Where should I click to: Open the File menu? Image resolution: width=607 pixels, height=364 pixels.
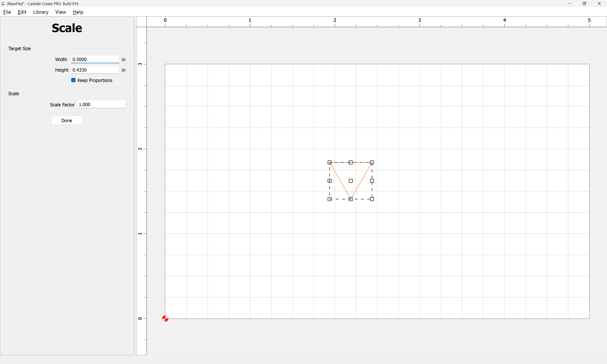coord(7,12)
